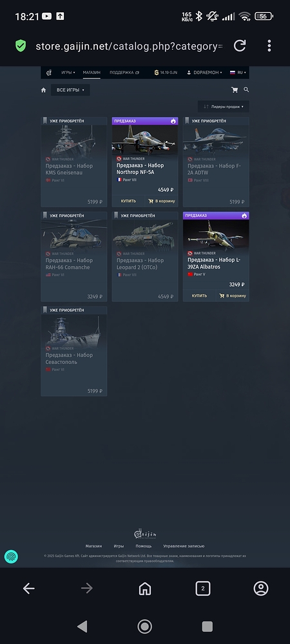Open the Лидеры продаж sorting dropdown

tap(224, 106)
